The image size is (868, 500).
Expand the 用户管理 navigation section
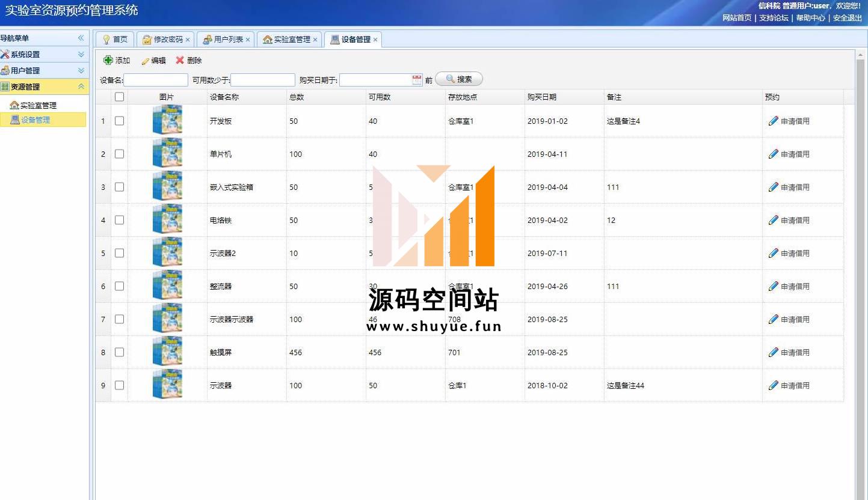click(x=81, y=70)
